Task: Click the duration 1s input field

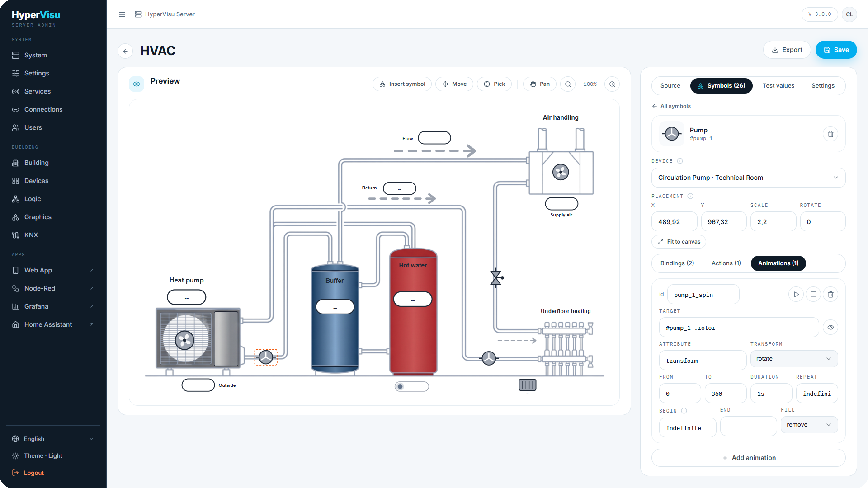Action: [771, 394]
